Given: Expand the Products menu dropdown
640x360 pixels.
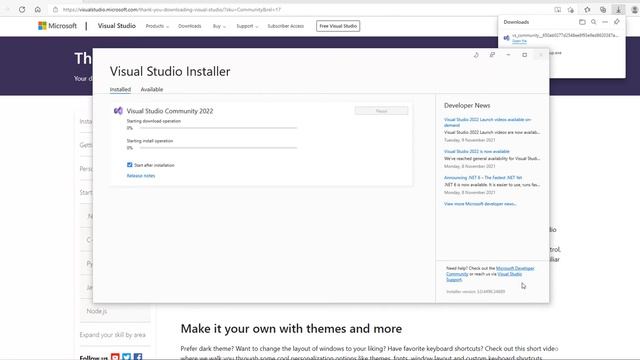Looking at the screenshot, I should pos(157,26).
